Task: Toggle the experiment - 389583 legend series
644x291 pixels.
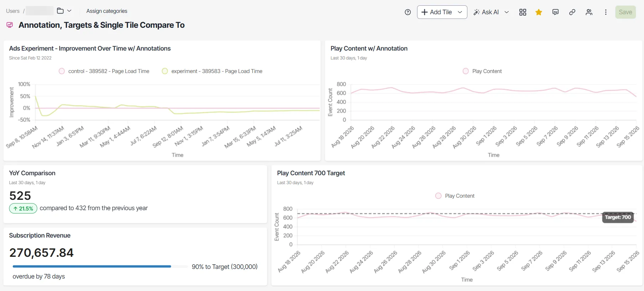Action: point(212,71)
